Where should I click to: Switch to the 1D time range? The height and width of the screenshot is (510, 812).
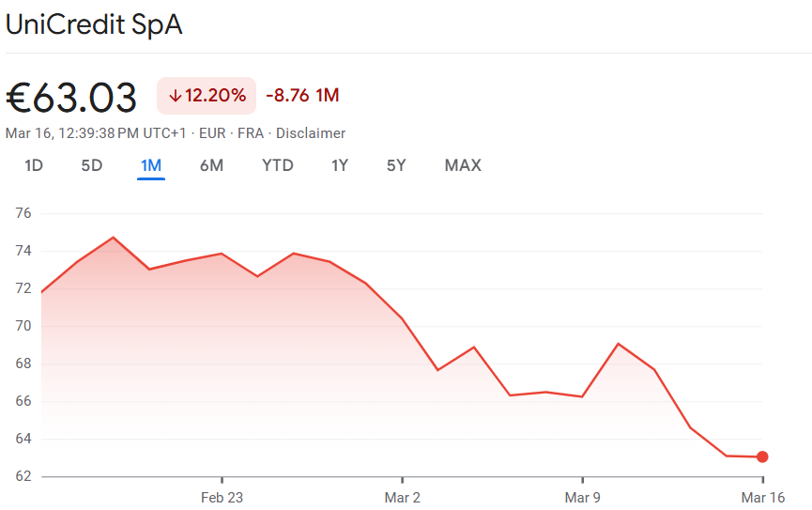34,165
